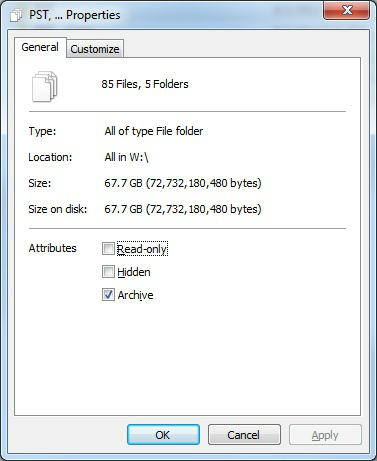Screen dimensions: 377x461
Task: Tick the Hidden attribute checkbox
Action: pos(108,272)
